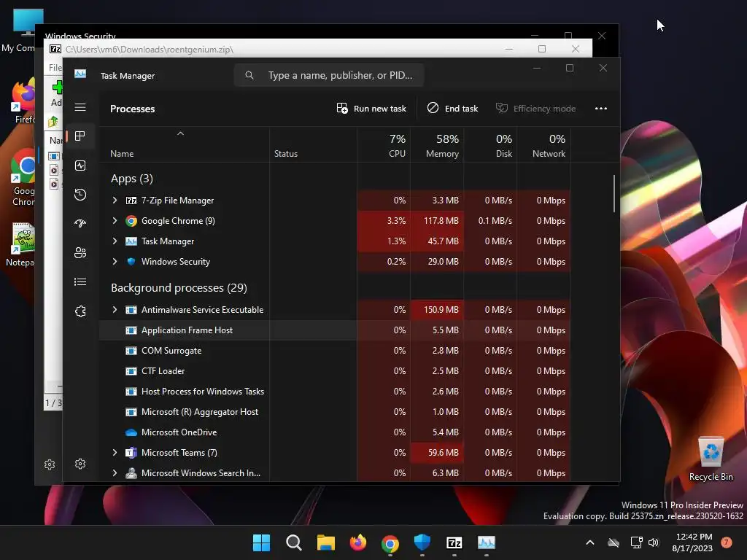The image size is (747, 560).
Task: Click the 150.9 MB memory cell
Action: (x=437, y=309)
